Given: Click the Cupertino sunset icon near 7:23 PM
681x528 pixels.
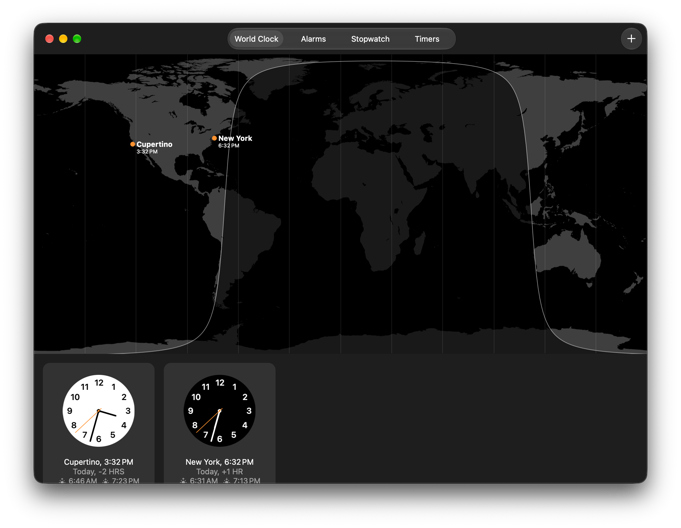Looking at the screenshot, I should (105, 481).
